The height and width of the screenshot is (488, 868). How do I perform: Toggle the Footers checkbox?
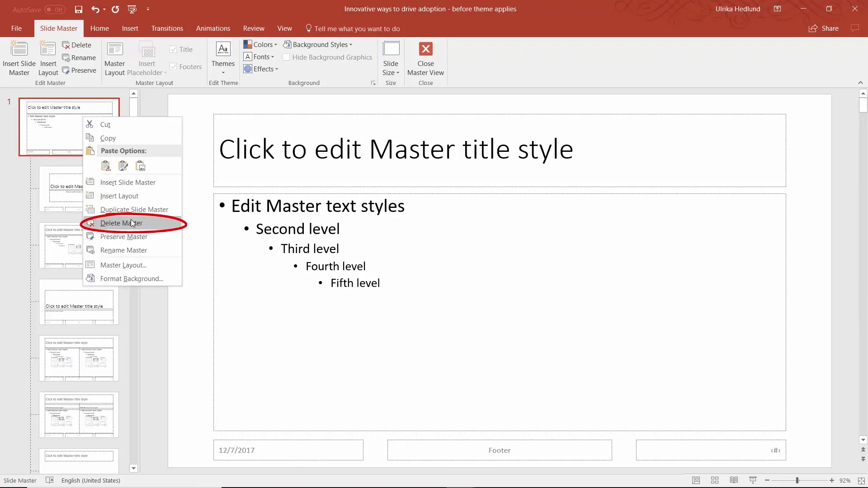[x=173, y=67]
